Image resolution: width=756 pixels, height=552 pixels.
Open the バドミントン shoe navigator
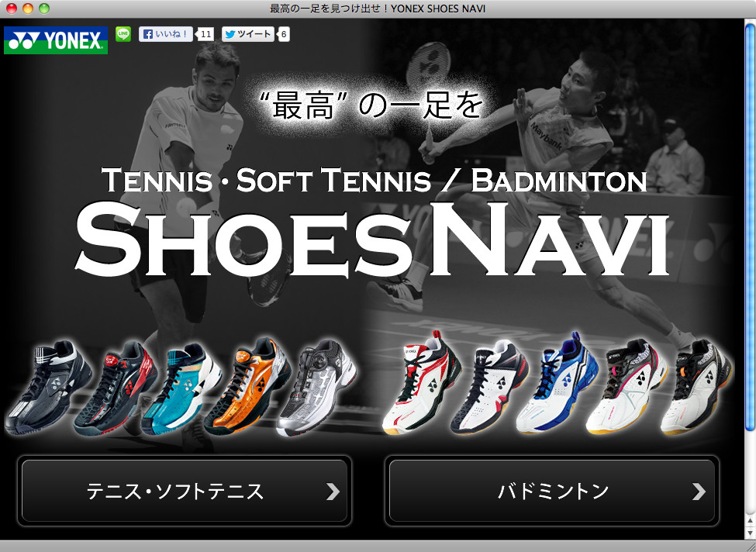(x=551, y=491)
